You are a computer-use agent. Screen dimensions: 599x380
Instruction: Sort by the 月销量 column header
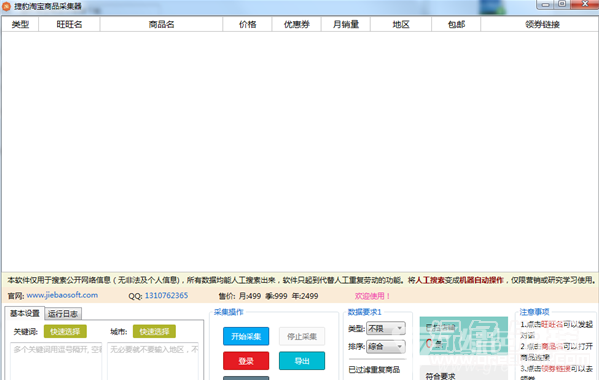pyautogui.click(x=346, y=24)
